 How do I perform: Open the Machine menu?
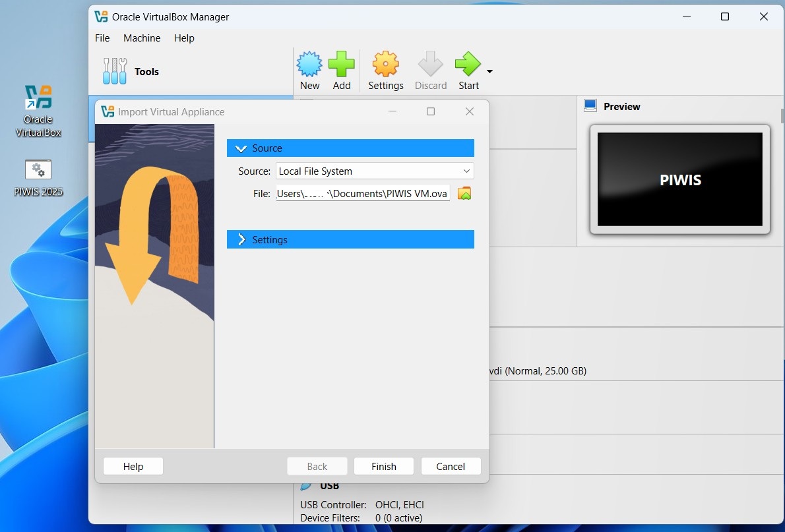point(142,38)
